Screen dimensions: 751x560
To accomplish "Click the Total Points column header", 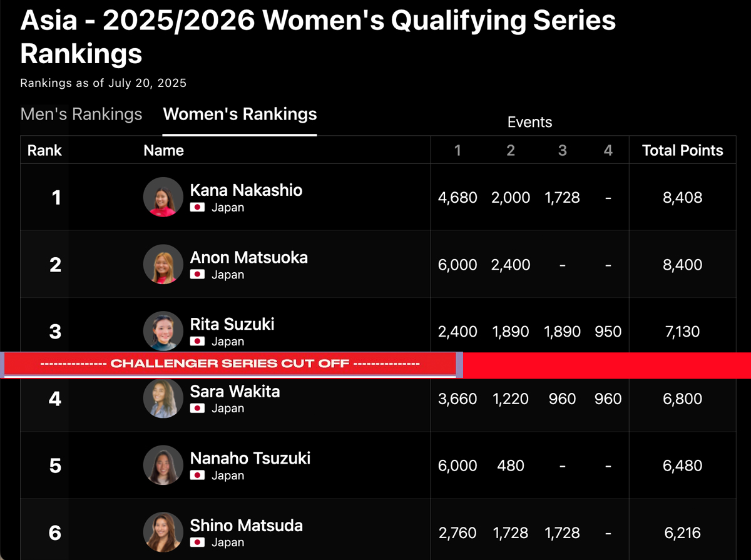I will (x=682, y=151).
